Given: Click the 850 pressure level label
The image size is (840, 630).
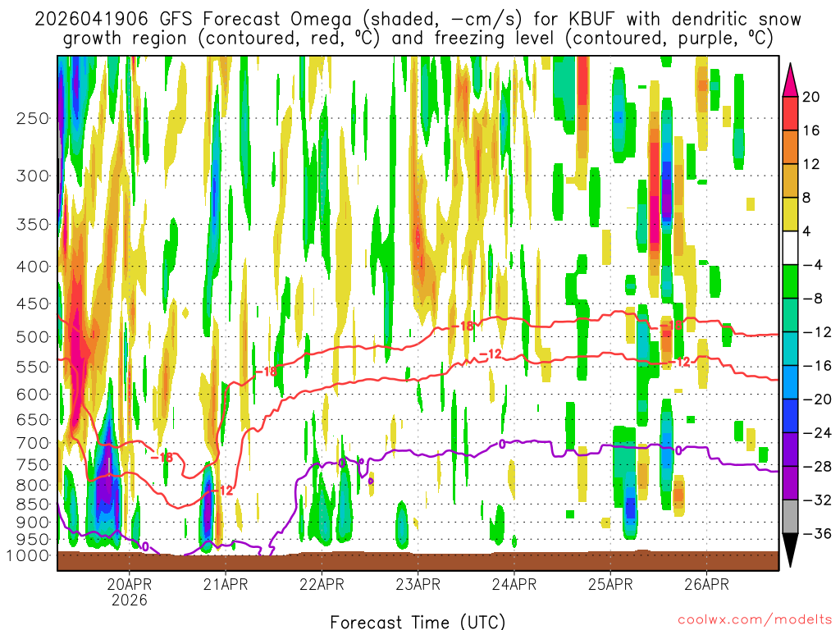Looking at the screenshot, I should coord(33,504).
